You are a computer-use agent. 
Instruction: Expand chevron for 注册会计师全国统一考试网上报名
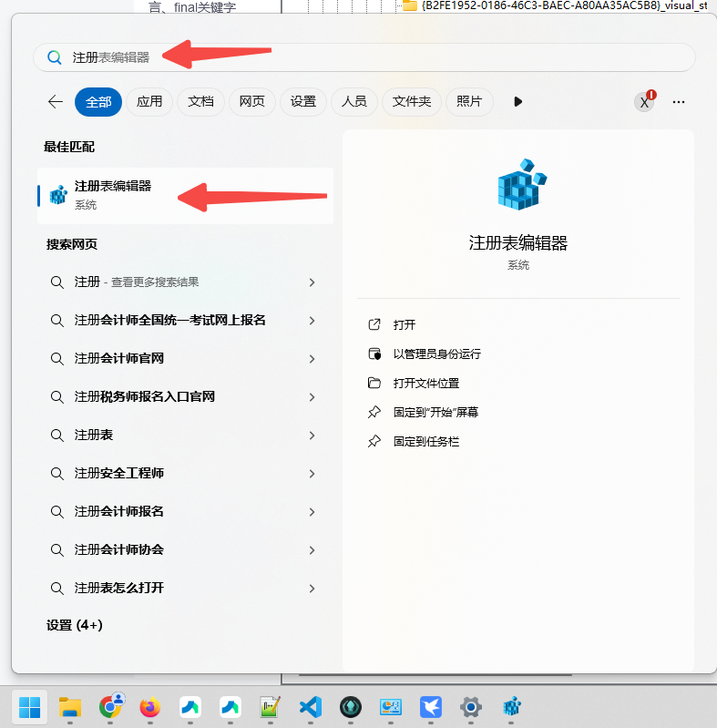click(312, 321)
